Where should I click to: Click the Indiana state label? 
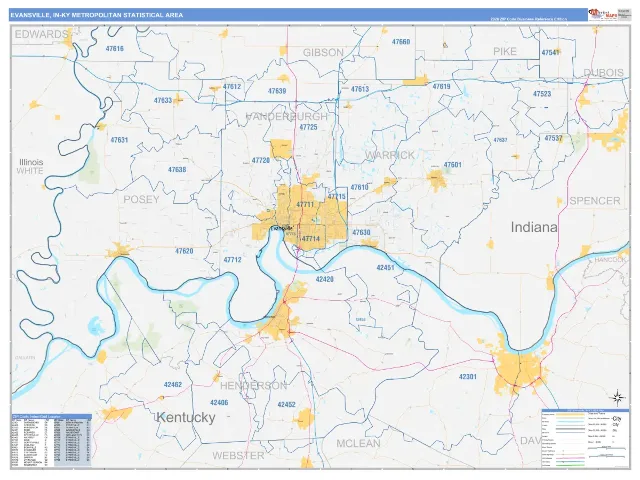pos(534,227)
